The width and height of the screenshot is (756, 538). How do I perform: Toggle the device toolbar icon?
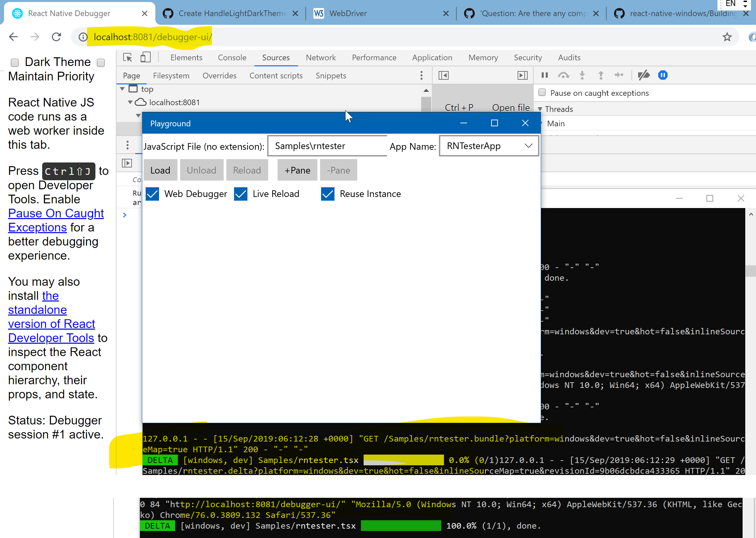(145, 57)
